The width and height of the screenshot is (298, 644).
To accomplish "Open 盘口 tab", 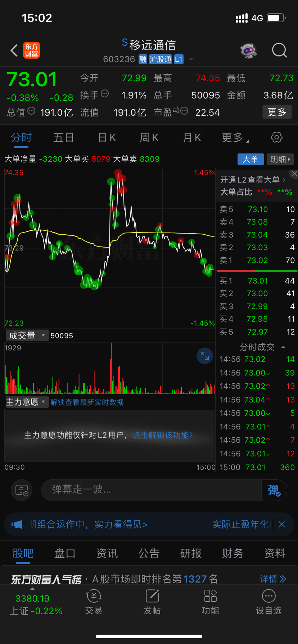I will point(65,553).
